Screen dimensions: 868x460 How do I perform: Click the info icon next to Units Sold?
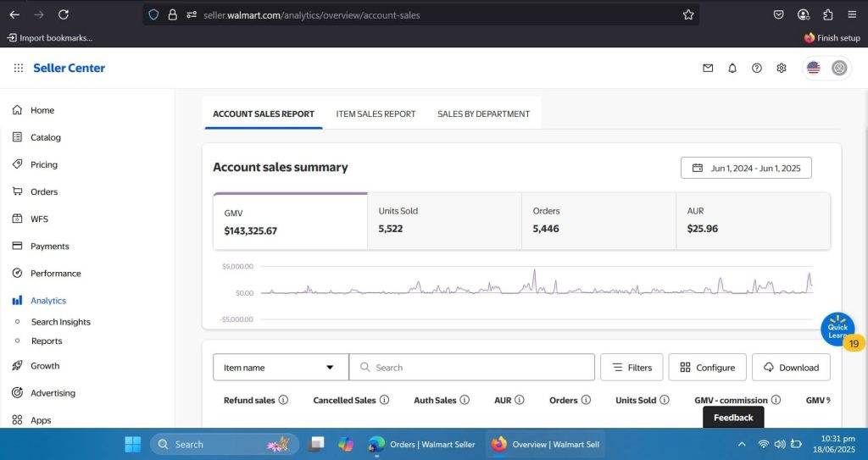pyautogui.click(x=665, y=401)
